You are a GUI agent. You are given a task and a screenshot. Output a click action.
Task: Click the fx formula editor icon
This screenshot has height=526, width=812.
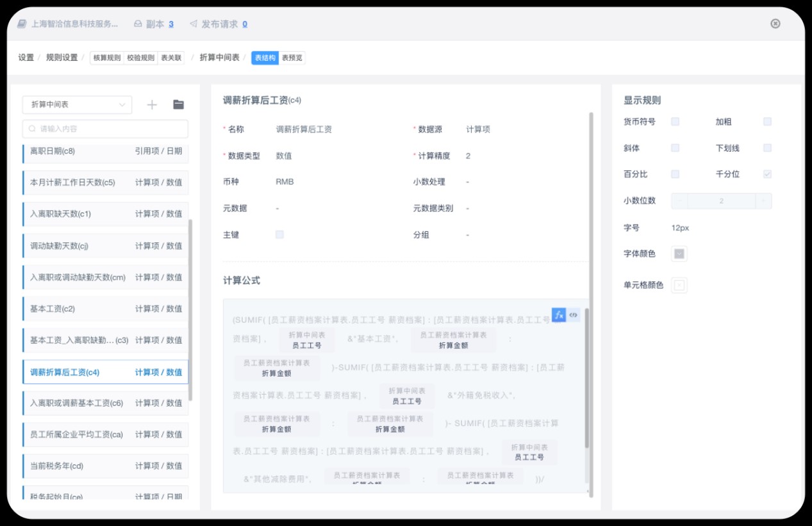559,315
